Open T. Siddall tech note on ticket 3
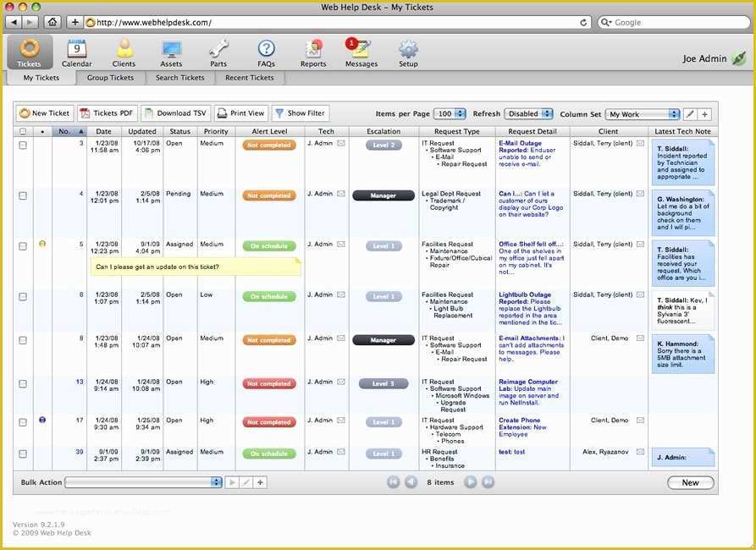The image size is (756, 550). (x=682, y=162)
